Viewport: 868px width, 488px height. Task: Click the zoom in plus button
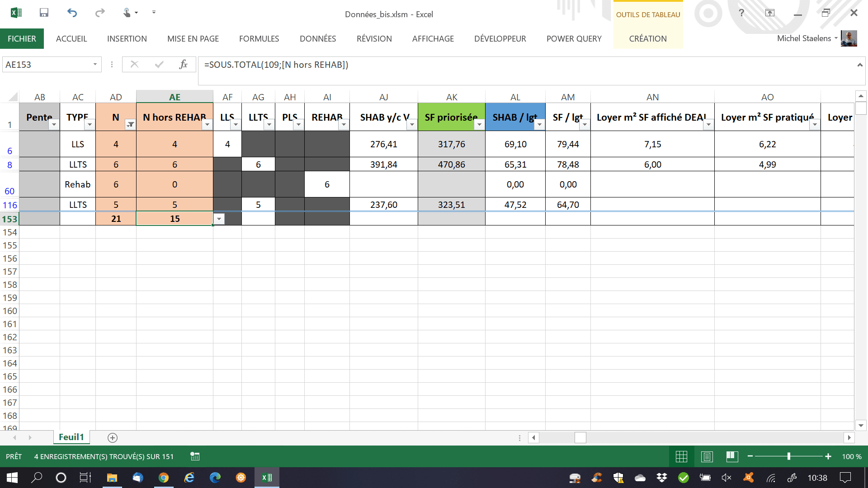click(x=828, y=457)
